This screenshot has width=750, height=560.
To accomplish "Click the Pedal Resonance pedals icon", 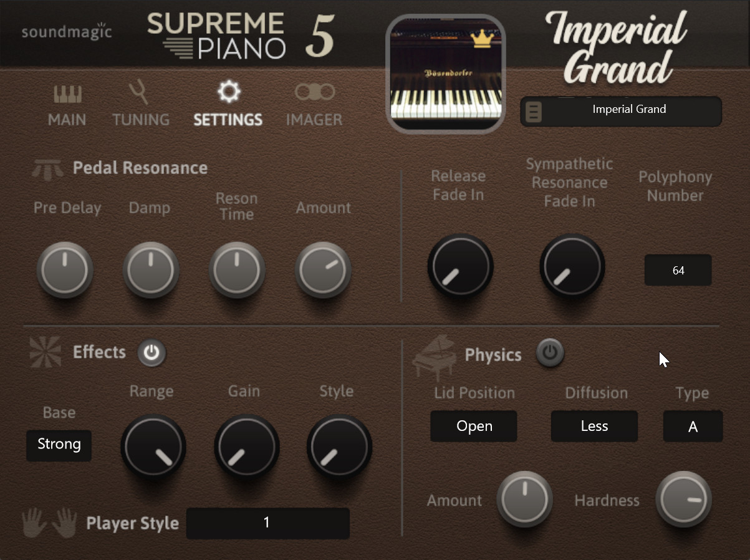I will (x=48, y=168).
